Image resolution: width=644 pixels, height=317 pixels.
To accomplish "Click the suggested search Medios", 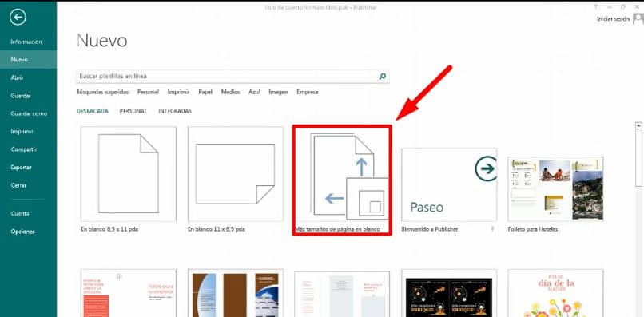I will tap(230, 93).
